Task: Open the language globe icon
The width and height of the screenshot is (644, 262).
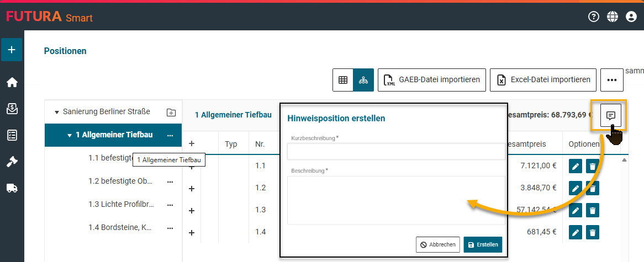Action: pos(612,17)
